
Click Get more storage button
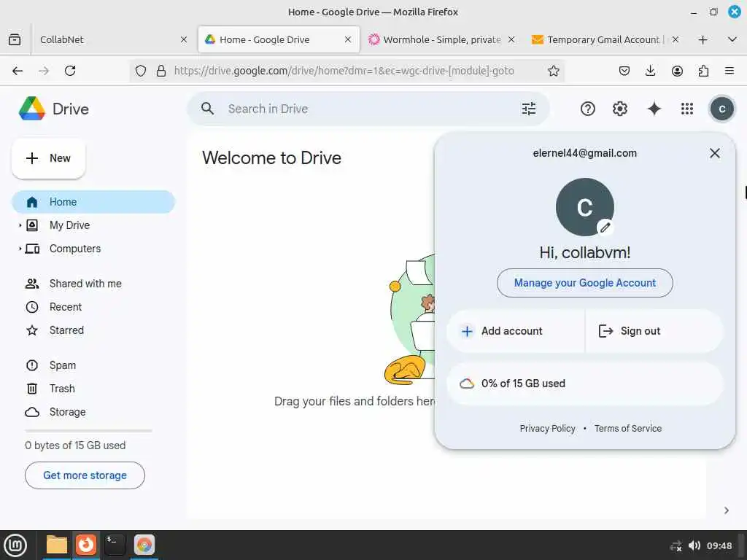point(85,475)
